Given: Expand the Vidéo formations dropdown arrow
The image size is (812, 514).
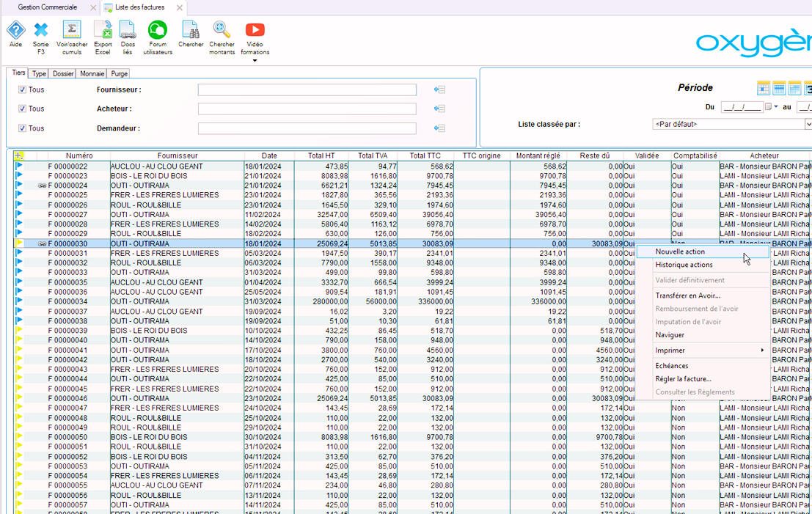Looking at the screenshot, I should 255,61.
